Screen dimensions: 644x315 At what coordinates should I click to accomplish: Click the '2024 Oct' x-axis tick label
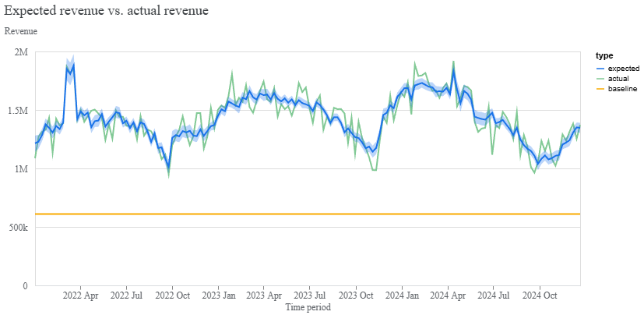(539, 296)
